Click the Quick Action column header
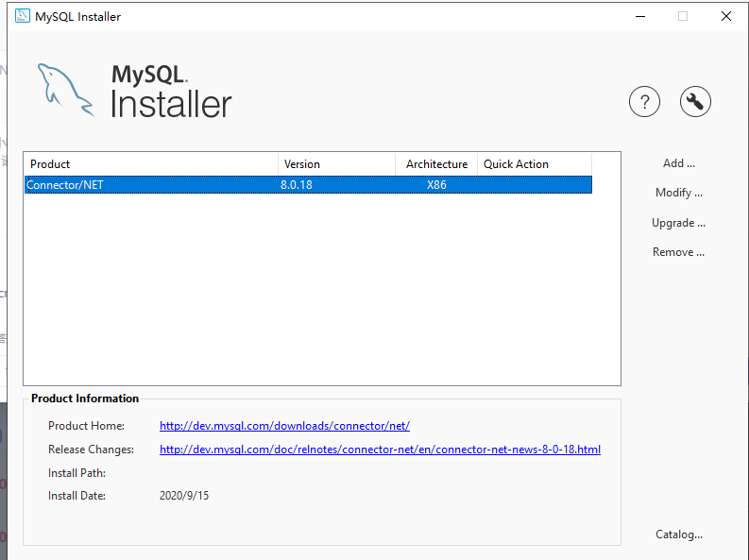The image size is (749, 560). [x=535, y=164]
